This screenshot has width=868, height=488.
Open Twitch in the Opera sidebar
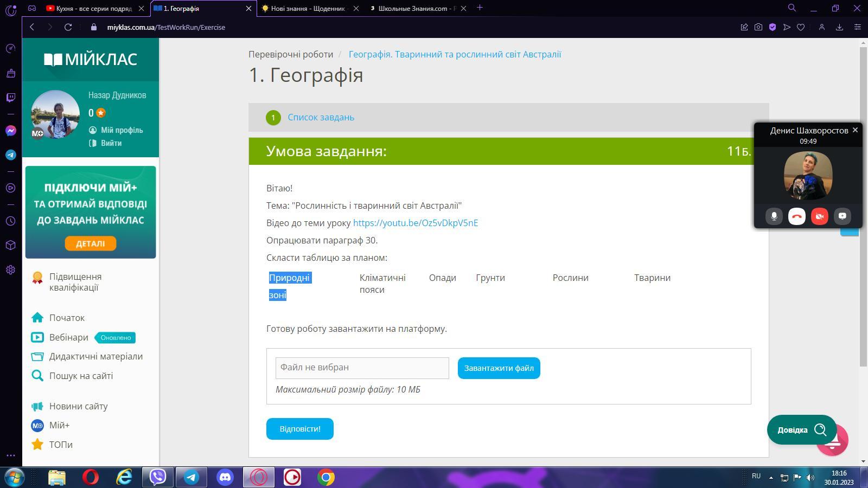pos(10,98)
